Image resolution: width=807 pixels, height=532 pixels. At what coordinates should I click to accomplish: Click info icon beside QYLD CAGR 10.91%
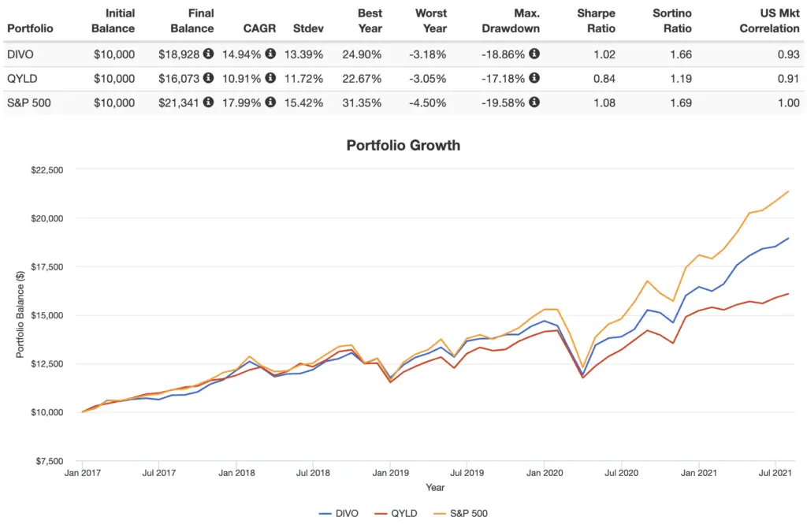pyautogui.click(x=270, y=78)
